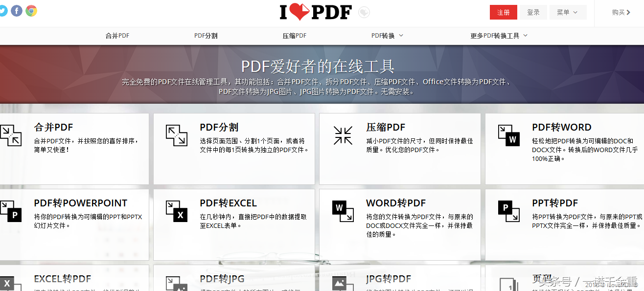Click the Chrome extension icon
This screenshot has width=644, height=291.
pyautogui.click(x=31, y=11)
